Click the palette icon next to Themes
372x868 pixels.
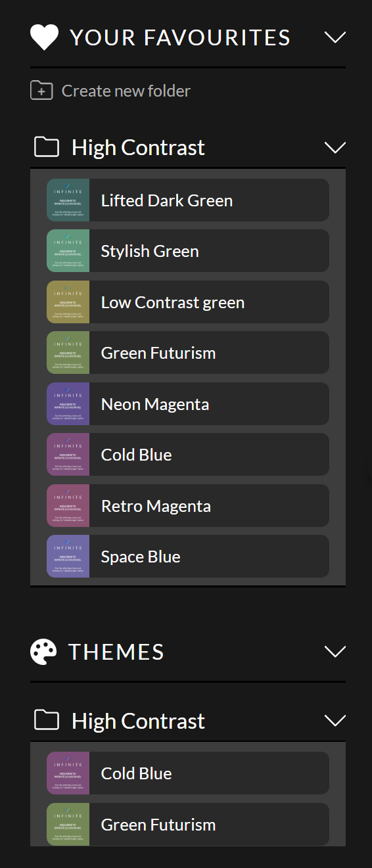click(43, 652)
